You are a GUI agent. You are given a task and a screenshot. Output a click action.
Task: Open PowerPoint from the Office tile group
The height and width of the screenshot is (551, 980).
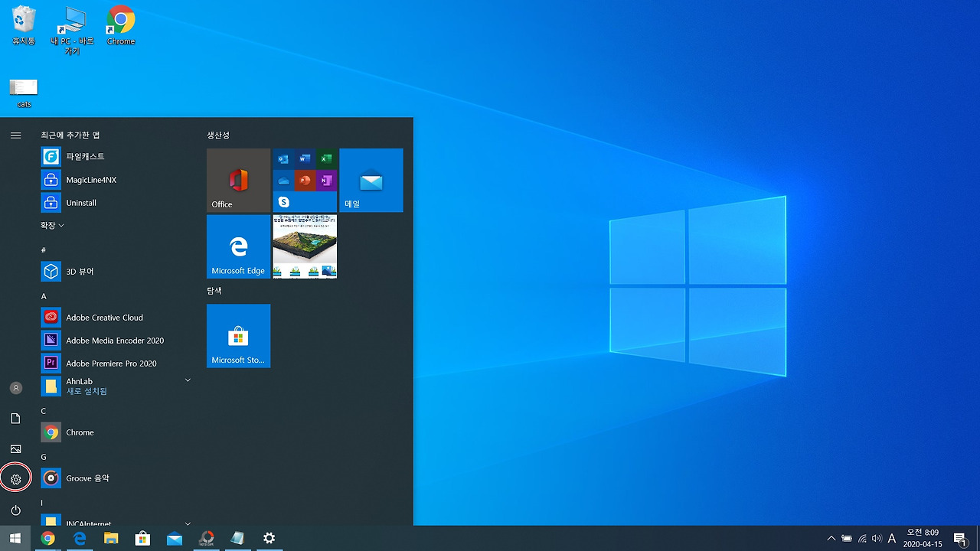pyautogui.click(x=305, y=180)
